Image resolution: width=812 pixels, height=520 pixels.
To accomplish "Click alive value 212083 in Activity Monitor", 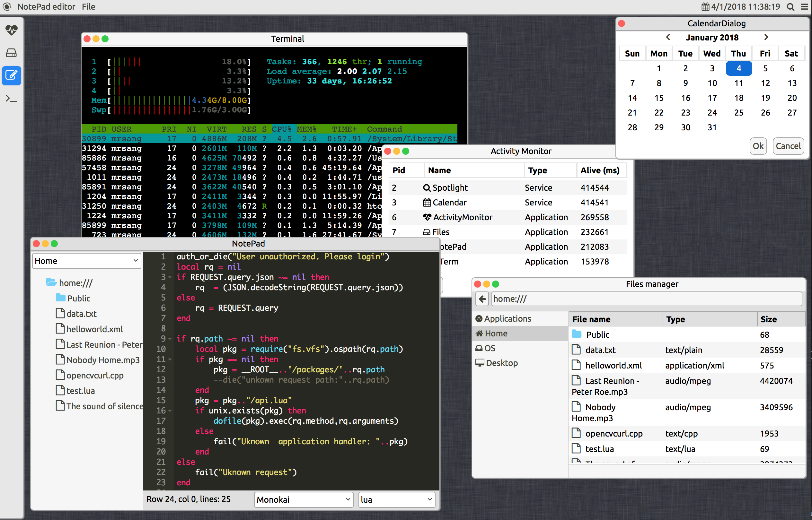I will tap(595, 247).
